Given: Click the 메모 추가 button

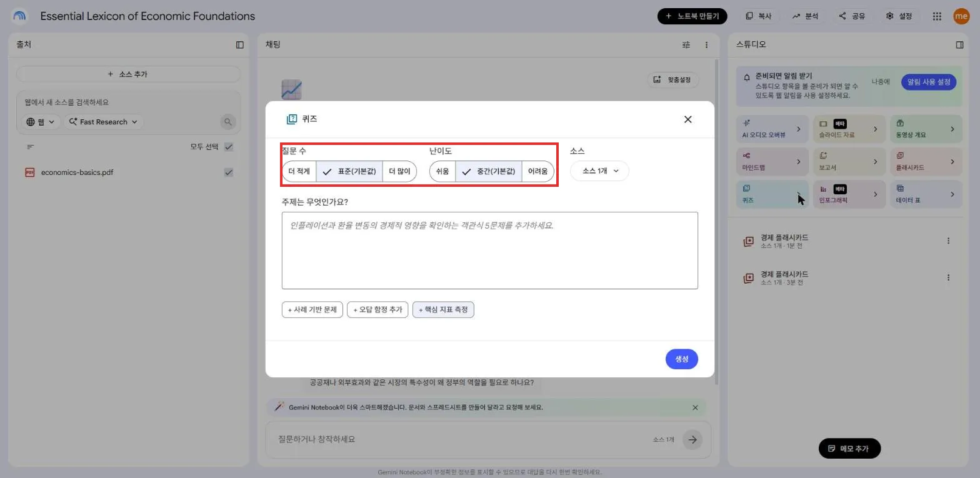Looking at the screenshot, I should point(849,449).
